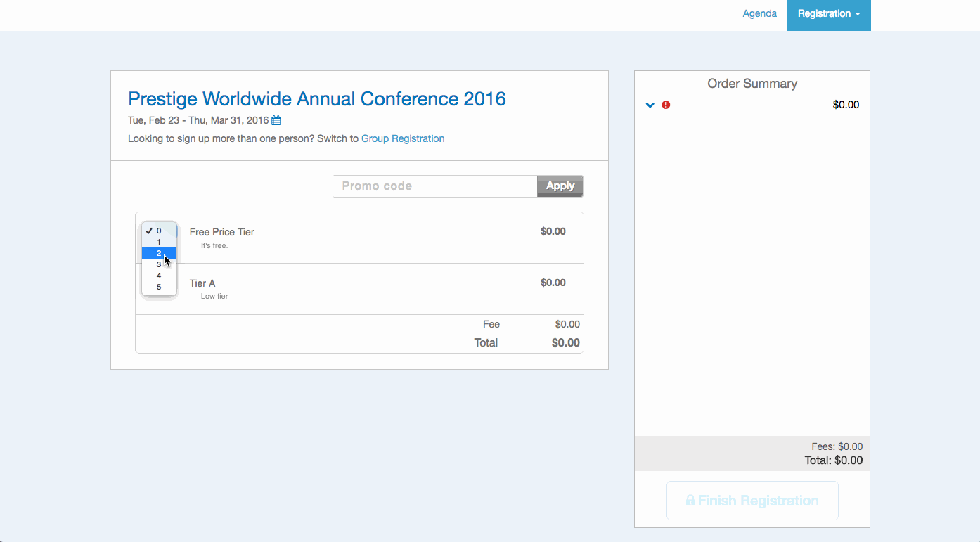980x542 pixels.
Task: Select quantity 0 in the dropdown list
Action: (159, 231)
